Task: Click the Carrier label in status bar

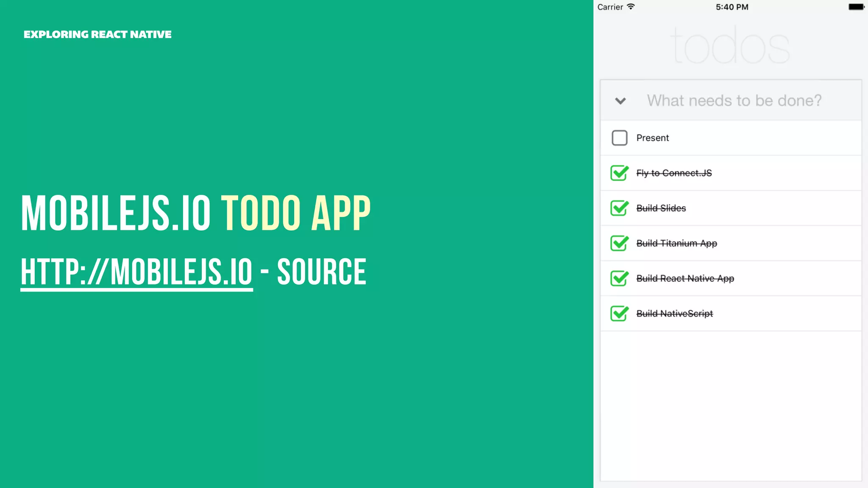Action: click(610, 7)
